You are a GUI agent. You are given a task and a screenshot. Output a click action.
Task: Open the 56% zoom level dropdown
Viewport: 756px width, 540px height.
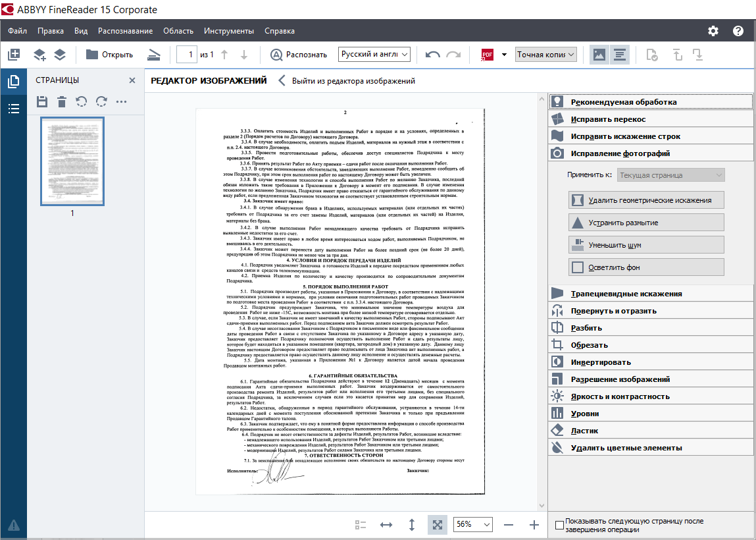pyautogui.click(x=473, y=524)
